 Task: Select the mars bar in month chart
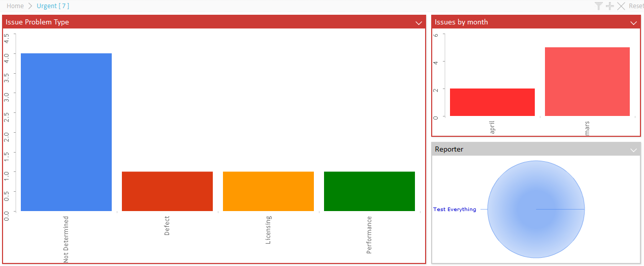tap(587, 81)
